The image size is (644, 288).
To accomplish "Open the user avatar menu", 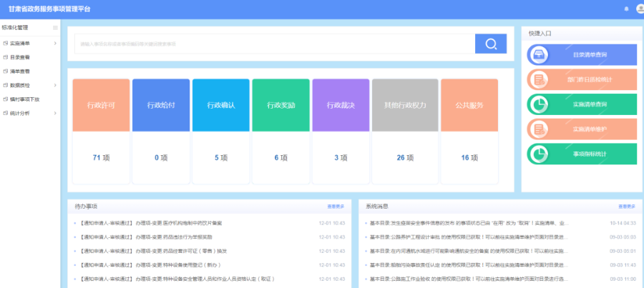I will click(639, 9).
